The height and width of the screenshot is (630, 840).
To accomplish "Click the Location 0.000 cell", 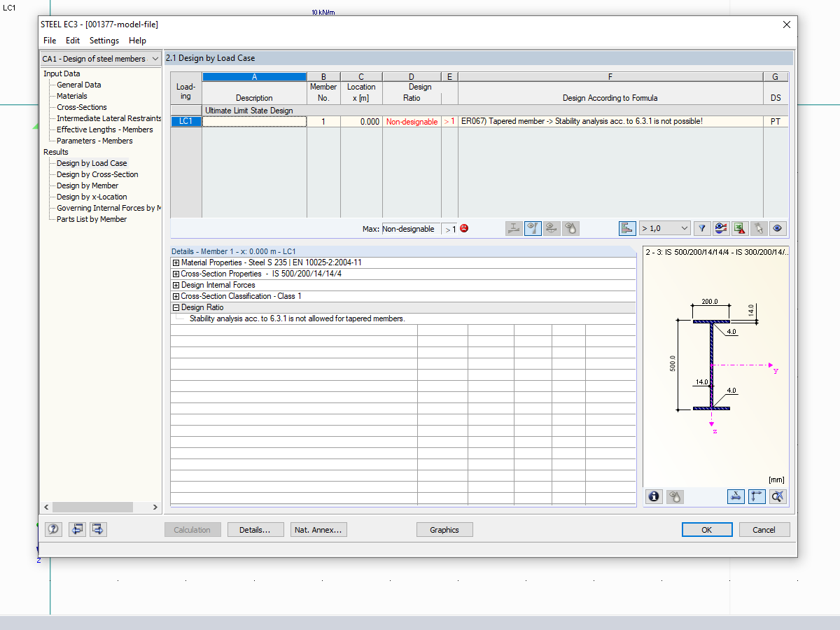I will [x=361, y=121].
